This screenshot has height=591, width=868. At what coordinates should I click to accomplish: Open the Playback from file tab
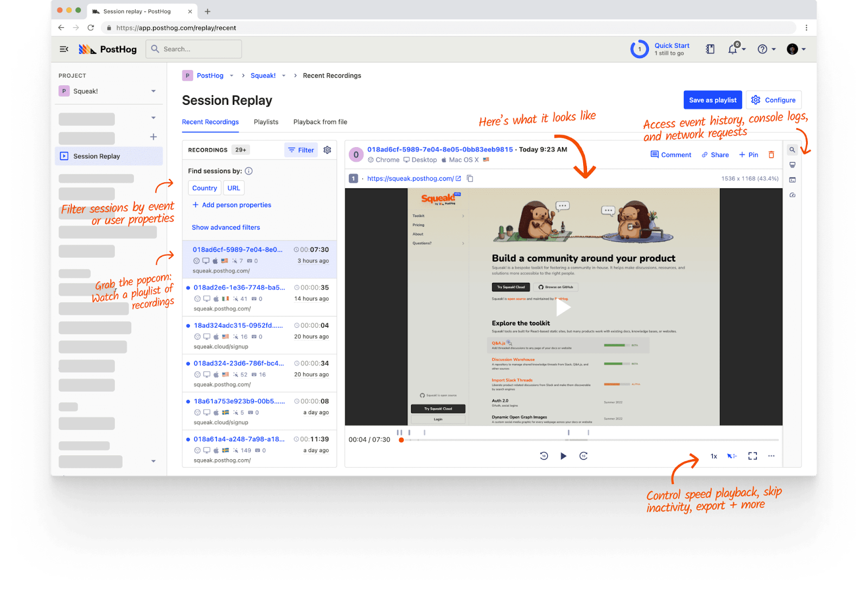320,122
